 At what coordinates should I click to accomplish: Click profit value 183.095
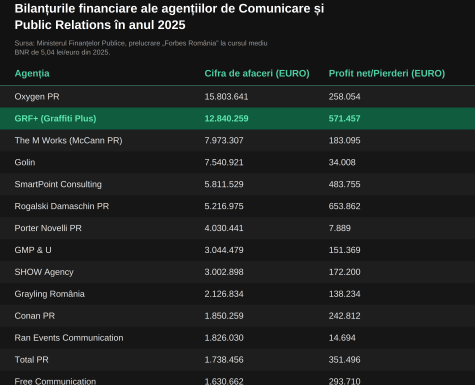(x=344, y=141)
